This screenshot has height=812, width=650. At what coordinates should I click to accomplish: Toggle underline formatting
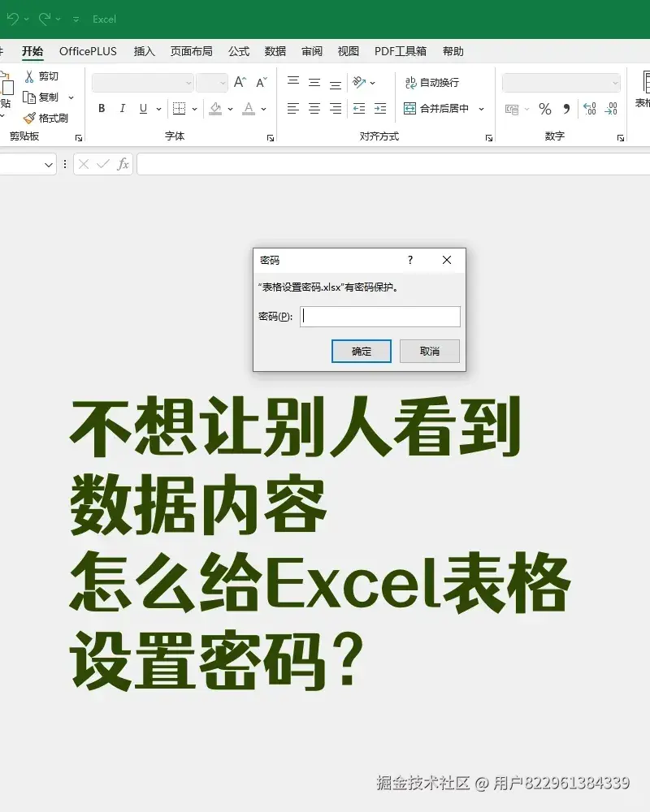[x=143, y=108]
